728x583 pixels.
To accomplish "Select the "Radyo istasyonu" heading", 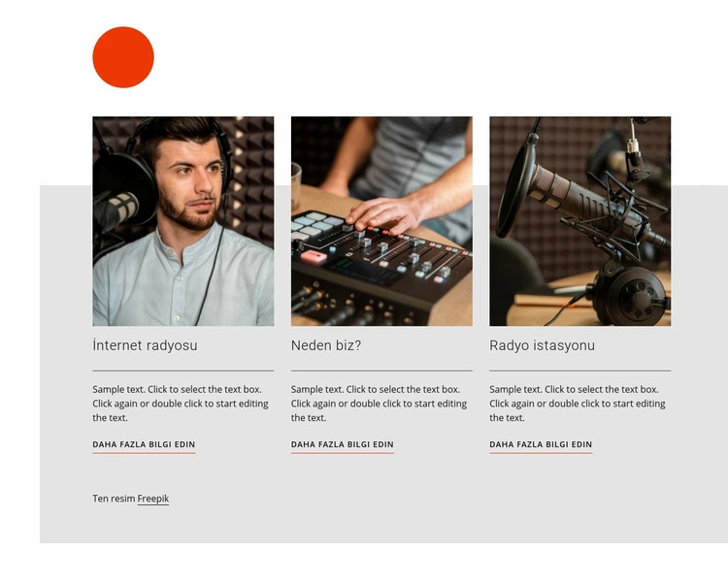I will coord(542,345).
